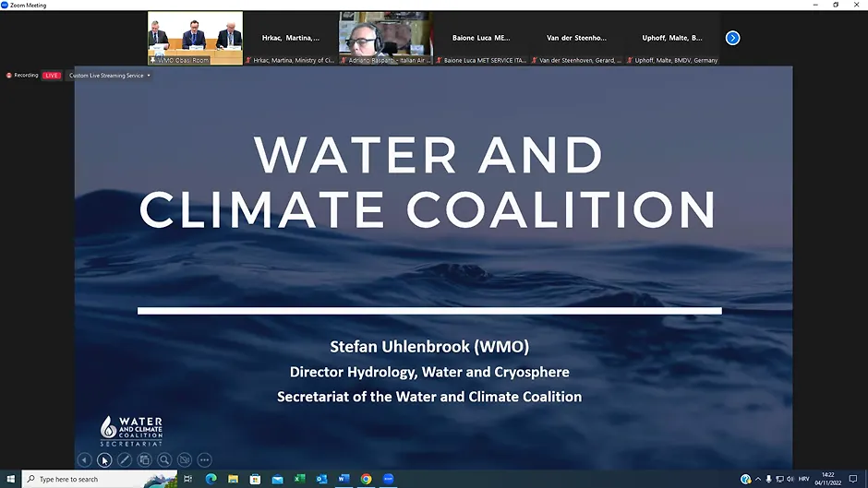Activate the pen annotation tool
The image size is (868, 488).
[125, 459]
